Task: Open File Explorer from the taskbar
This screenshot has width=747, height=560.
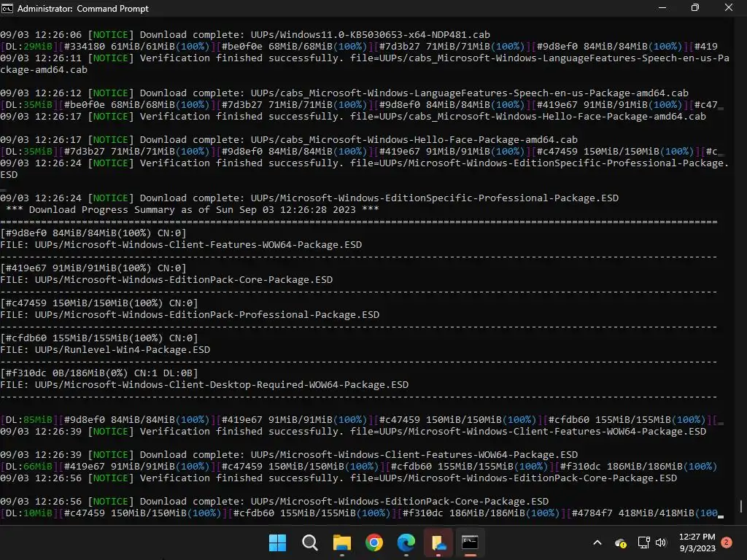Action: (x=341, y=542)
